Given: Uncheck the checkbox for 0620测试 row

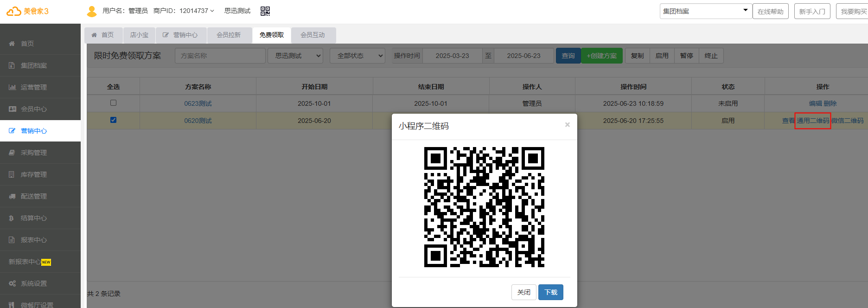Looking at the screenshot, I should coord(113,120).
